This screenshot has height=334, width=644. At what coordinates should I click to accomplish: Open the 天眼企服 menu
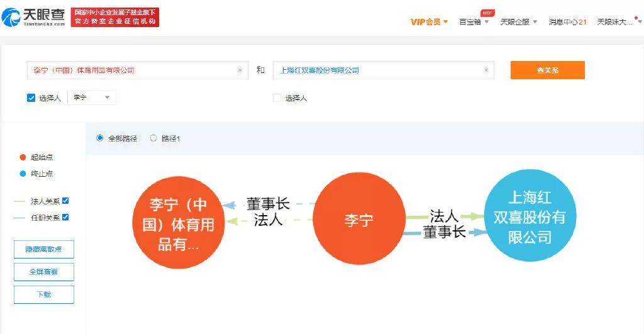click(519, 22)
